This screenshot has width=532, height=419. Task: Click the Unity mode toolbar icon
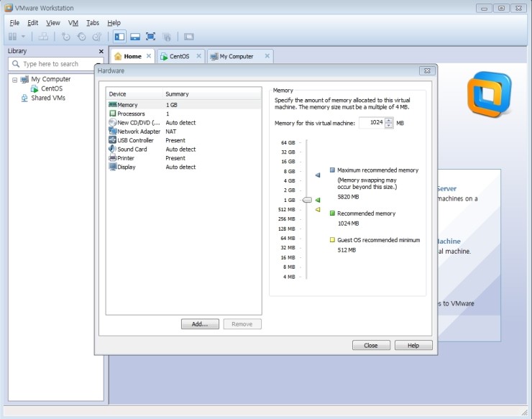pos(167,37)
